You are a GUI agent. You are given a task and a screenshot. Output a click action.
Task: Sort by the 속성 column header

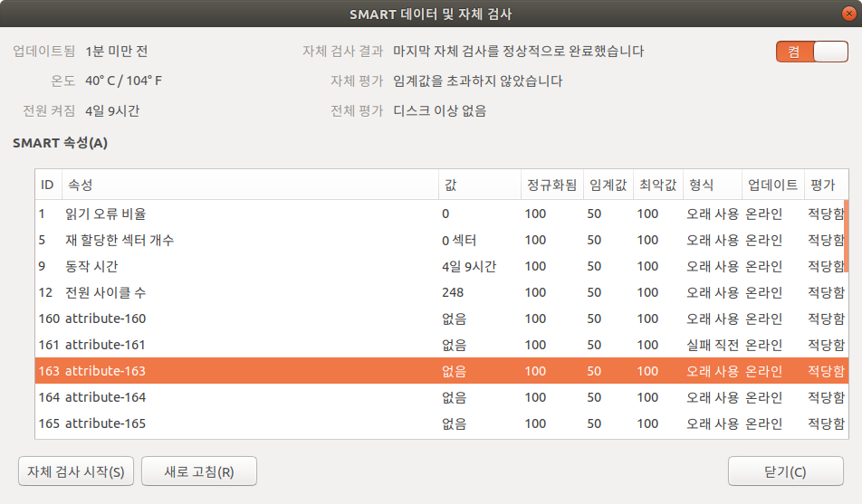(250, 185)
